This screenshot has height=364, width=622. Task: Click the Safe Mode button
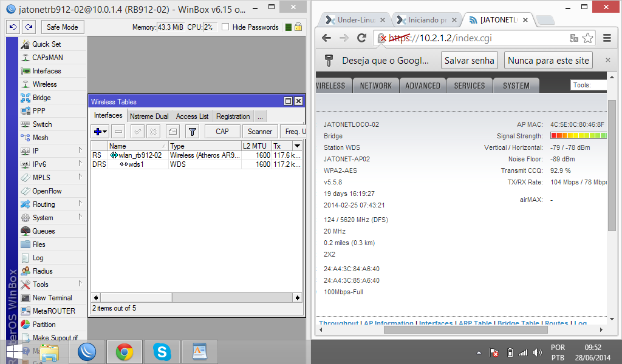click(63, 27)
